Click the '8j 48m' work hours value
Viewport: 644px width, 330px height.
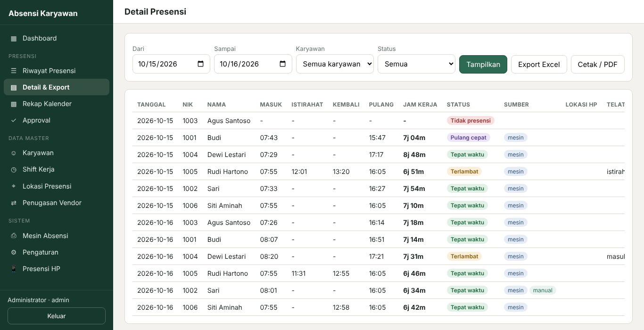click(414, 155)
